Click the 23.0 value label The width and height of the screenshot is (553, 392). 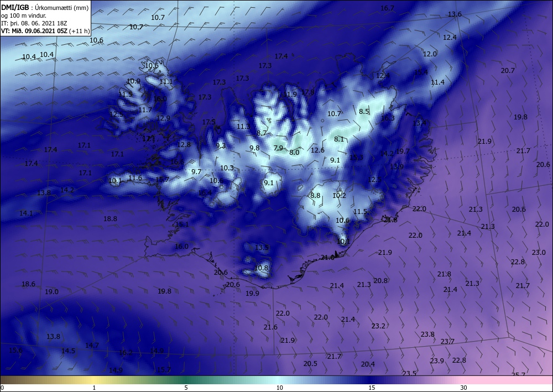539,253
